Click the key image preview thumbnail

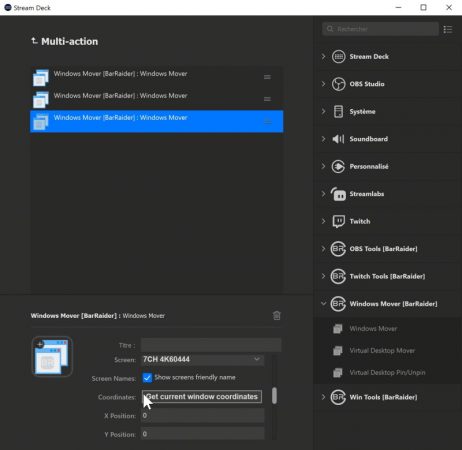click(x=52, y=356)
